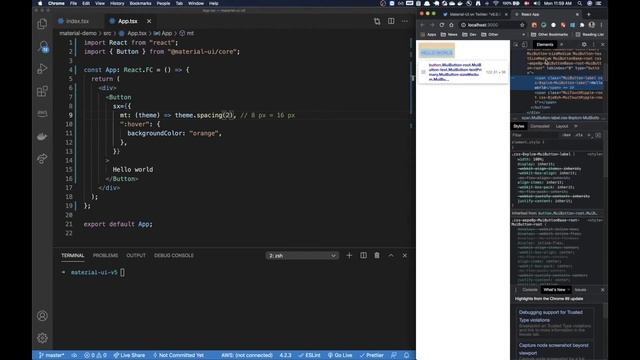Screen dimensions: 640x360
Task: Toggle device toolbar in DevTools
Action: pos(524,44)
